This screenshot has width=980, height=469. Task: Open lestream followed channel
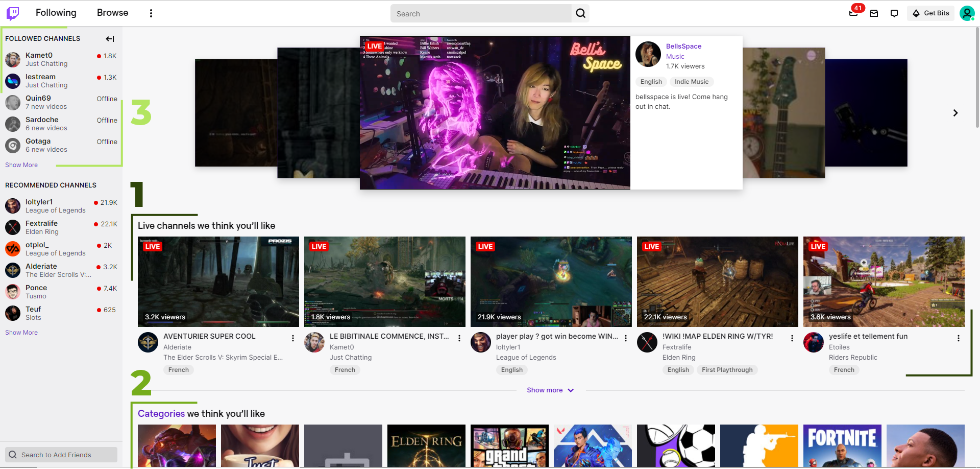pos(61,81)
